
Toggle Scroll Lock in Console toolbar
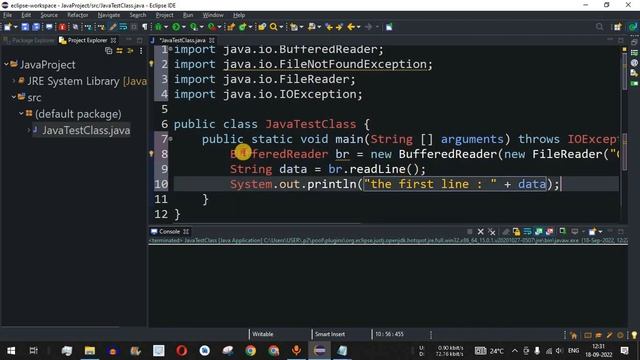tap(516, 232)
